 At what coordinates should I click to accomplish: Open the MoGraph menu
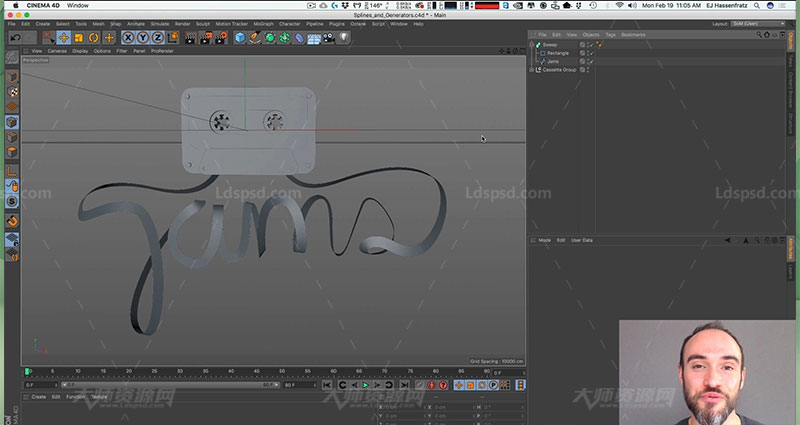[263, 24]
